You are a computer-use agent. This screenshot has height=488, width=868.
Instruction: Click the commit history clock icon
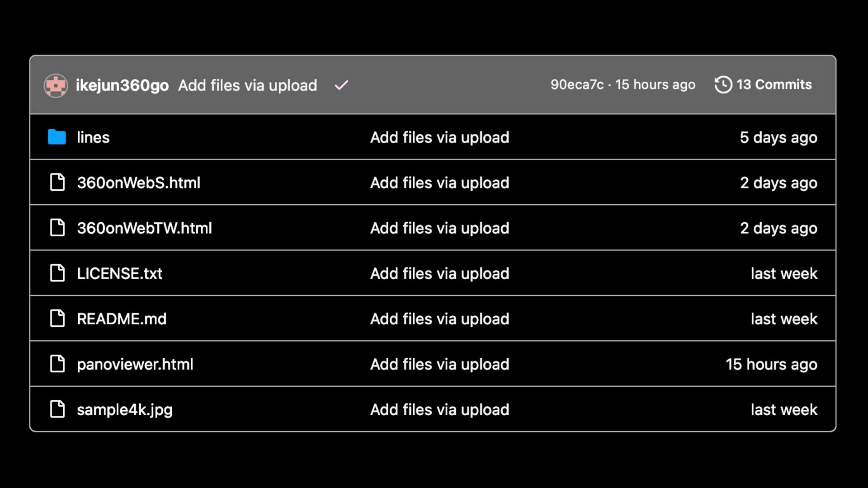pos(723,84)
